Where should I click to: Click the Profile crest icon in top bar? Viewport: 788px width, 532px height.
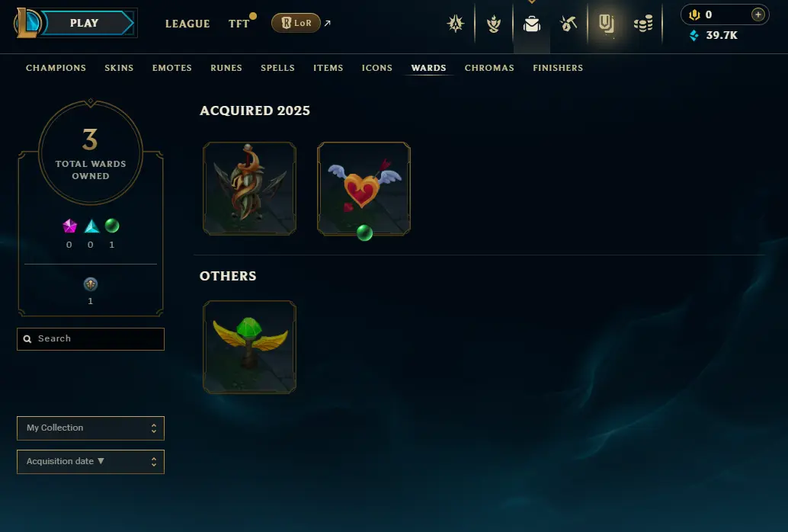pyautogui.click(x=456, y=23)
